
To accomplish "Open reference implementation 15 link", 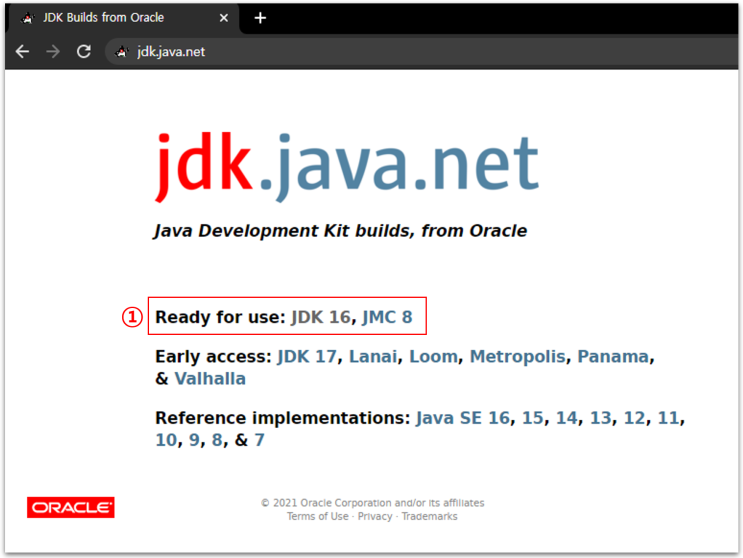I will [533, 418].
